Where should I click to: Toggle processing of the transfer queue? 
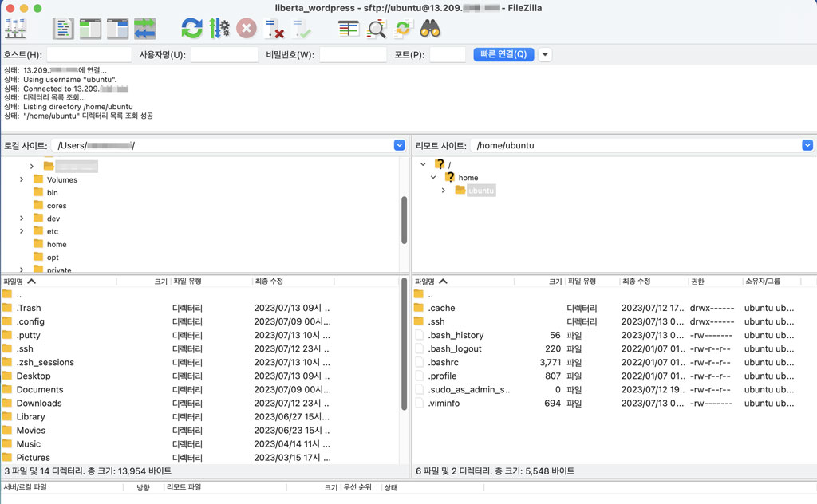pos(219,29)
